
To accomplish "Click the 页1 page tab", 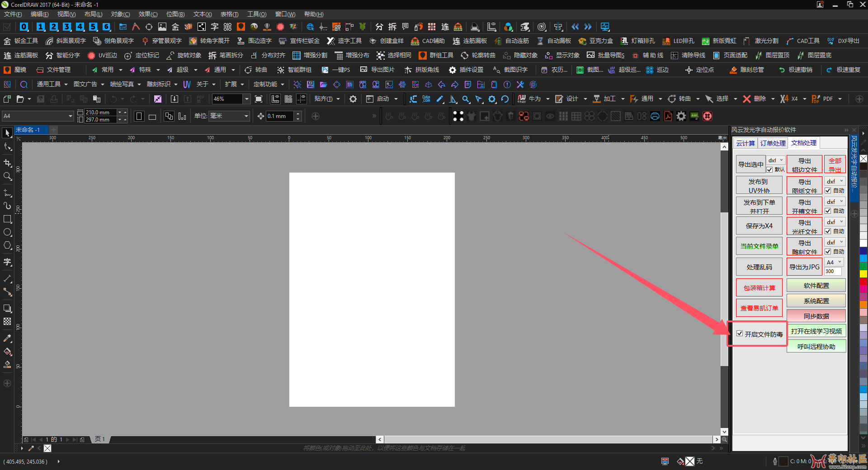I will [x=100, y=439].
